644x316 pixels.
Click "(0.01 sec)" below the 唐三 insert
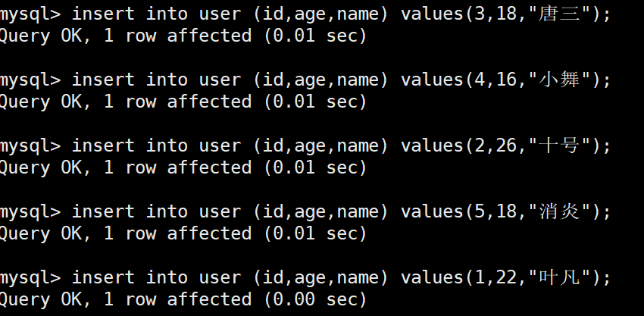pos(315,36)
